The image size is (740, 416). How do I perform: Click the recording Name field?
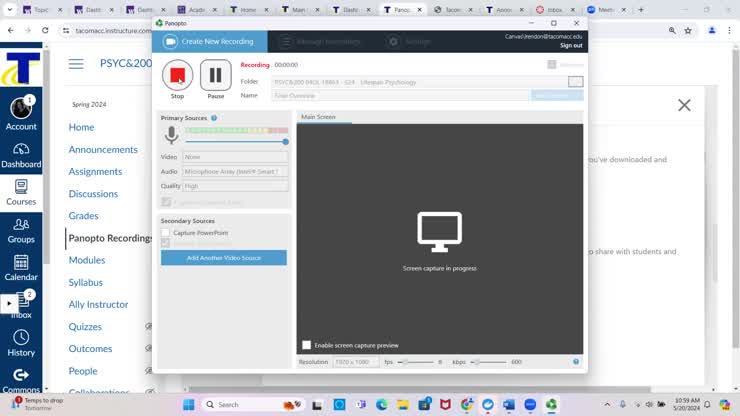coord(400,95)
